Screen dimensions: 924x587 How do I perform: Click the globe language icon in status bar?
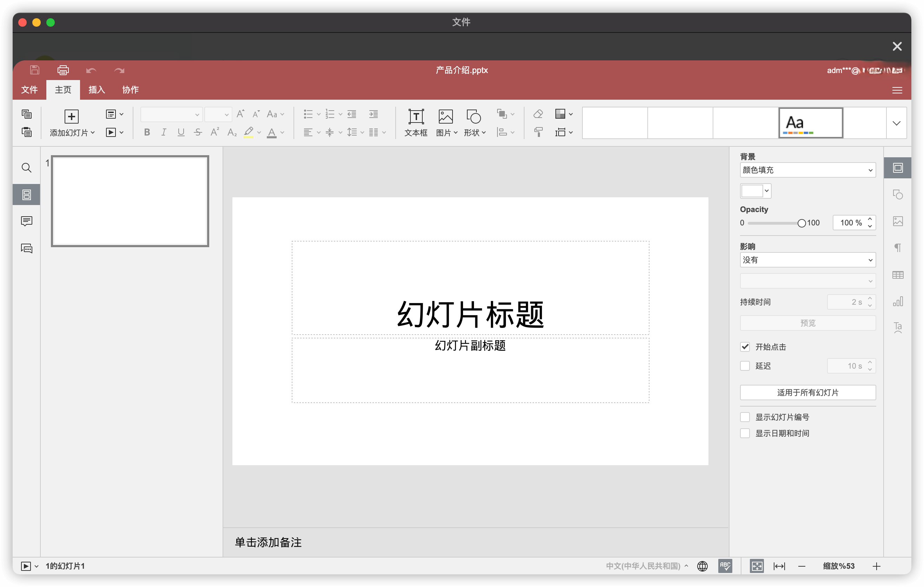point(702,566)
